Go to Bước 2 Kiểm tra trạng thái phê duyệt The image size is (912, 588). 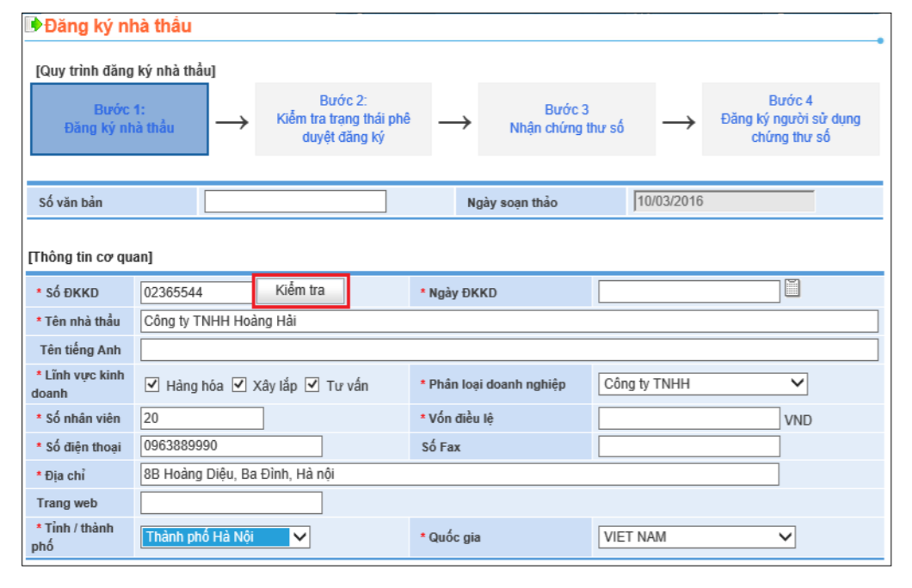click(x=343, y=119)
